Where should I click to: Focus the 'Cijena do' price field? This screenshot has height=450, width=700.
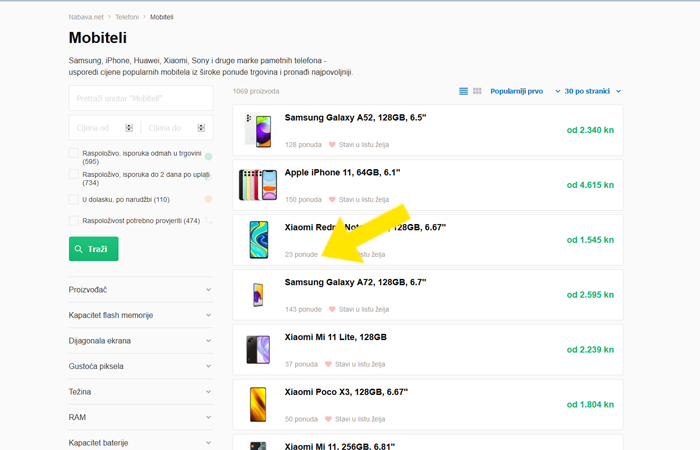point(177,128)
